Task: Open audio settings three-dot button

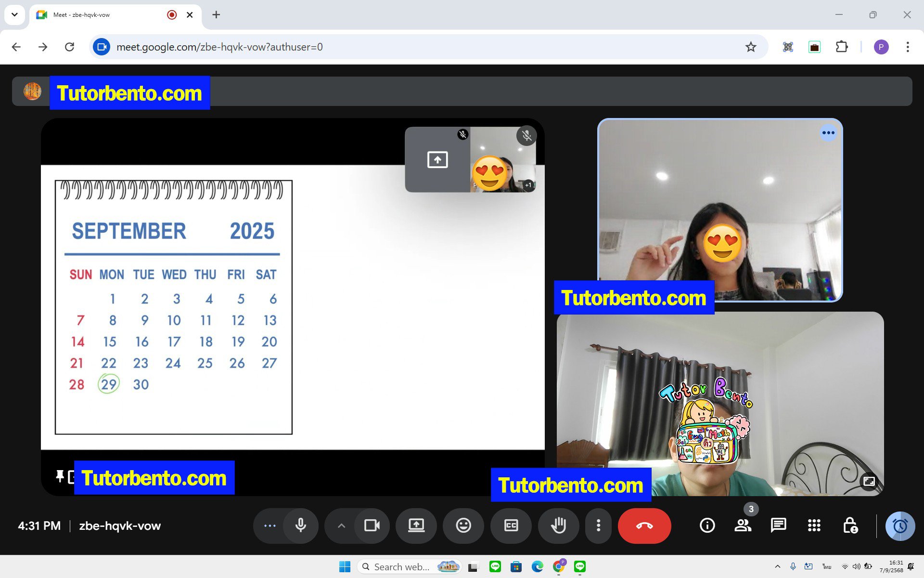Action: pos(269,525)
